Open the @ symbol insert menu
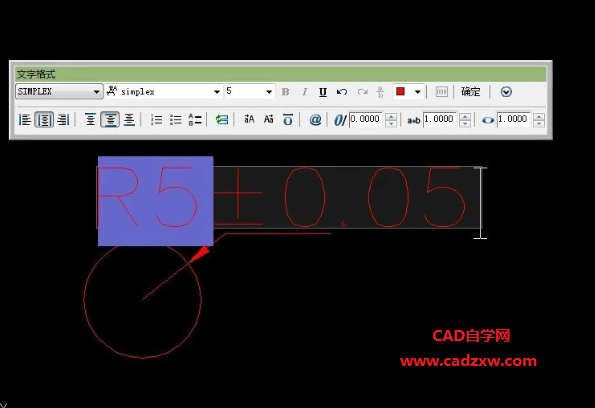The width and height of the screenshot is (595, 408). pyautogui.click(x=315, y=120)
